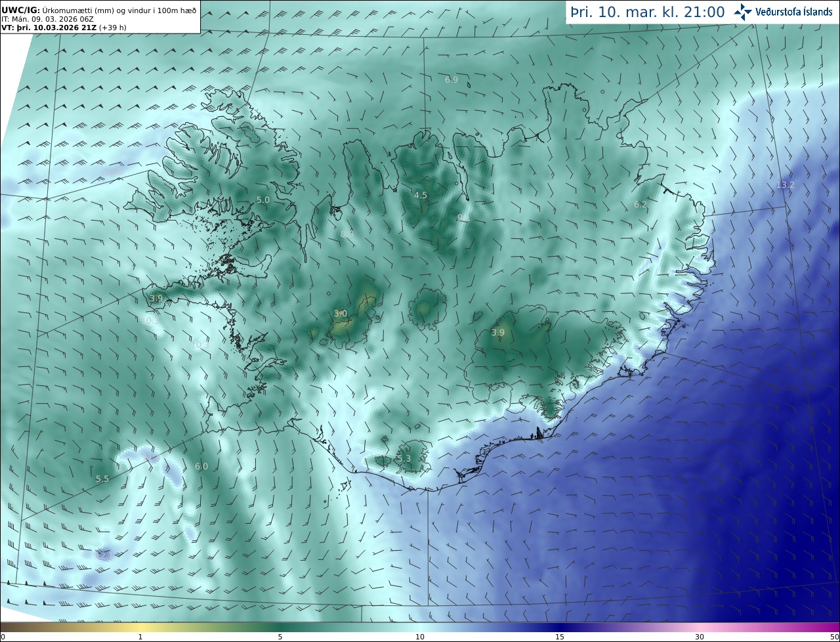Click the colorbar tick label 5

280,637
